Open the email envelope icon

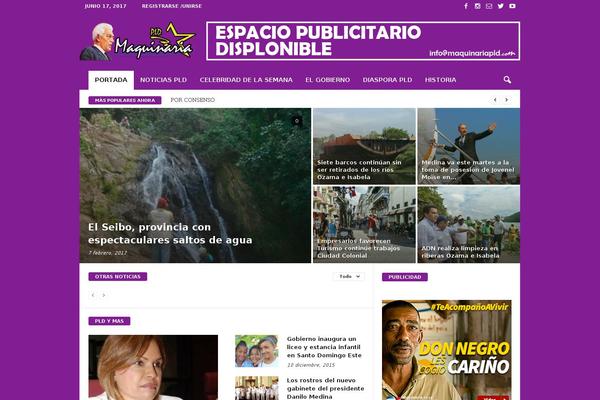click(489, 6)
